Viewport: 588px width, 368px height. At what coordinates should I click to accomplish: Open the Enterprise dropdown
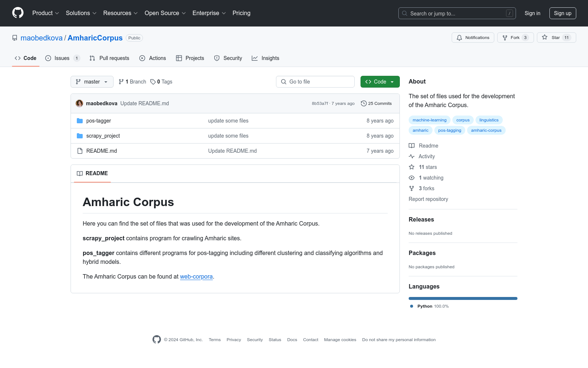coord(209,13)
